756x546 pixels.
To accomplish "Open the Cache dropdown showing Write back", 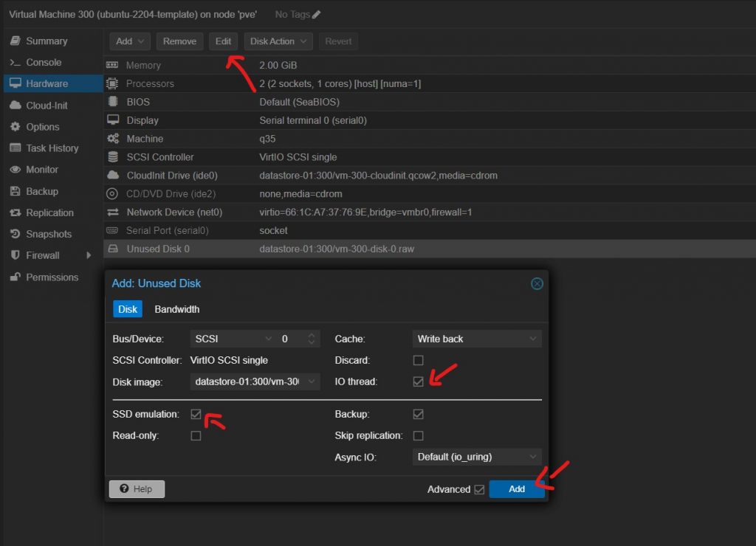I will [x=476, y=339].
